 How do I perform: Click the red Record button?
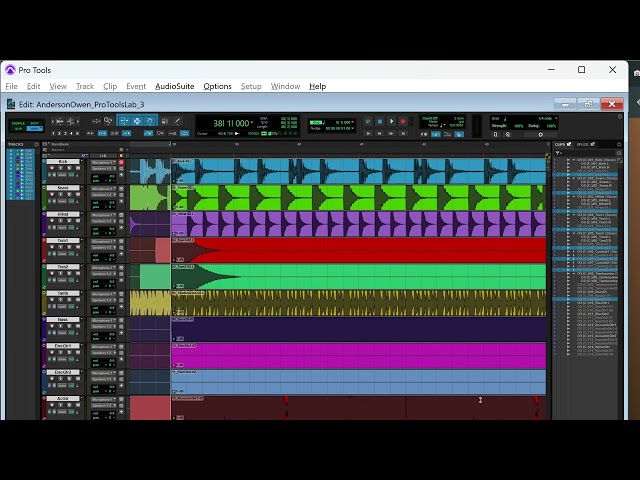pyautogui.click(x=403, y=121)
